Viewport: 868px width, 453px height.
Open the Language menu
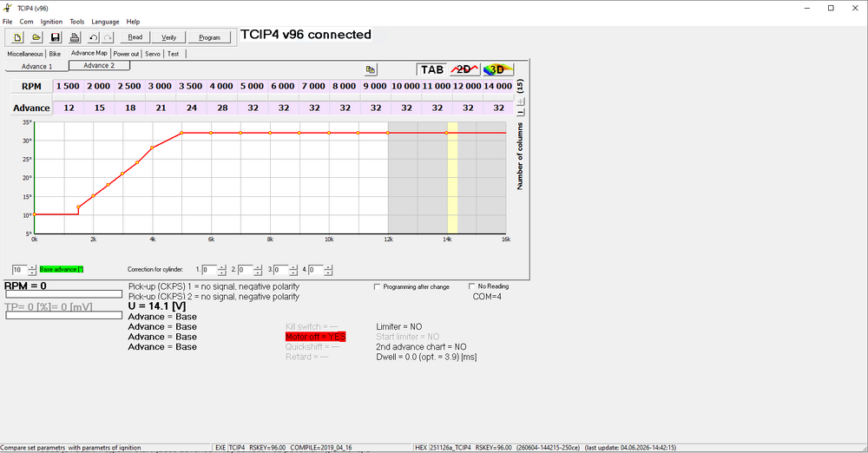pyautogui.click(x=105, y=22)
